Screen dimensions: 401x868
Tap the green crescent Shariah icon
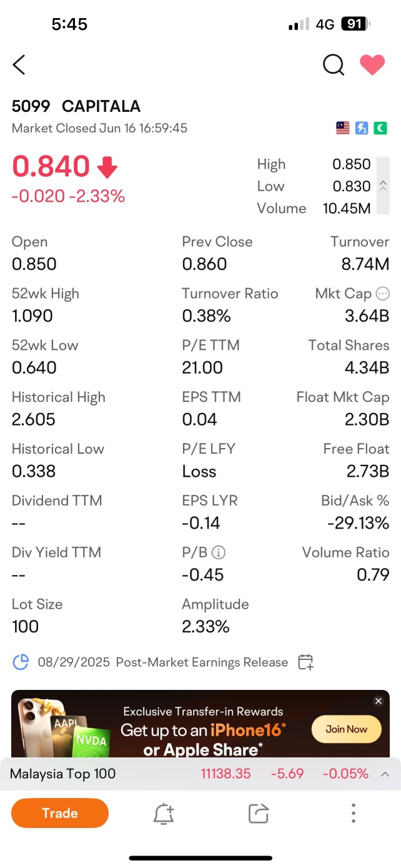380,128
